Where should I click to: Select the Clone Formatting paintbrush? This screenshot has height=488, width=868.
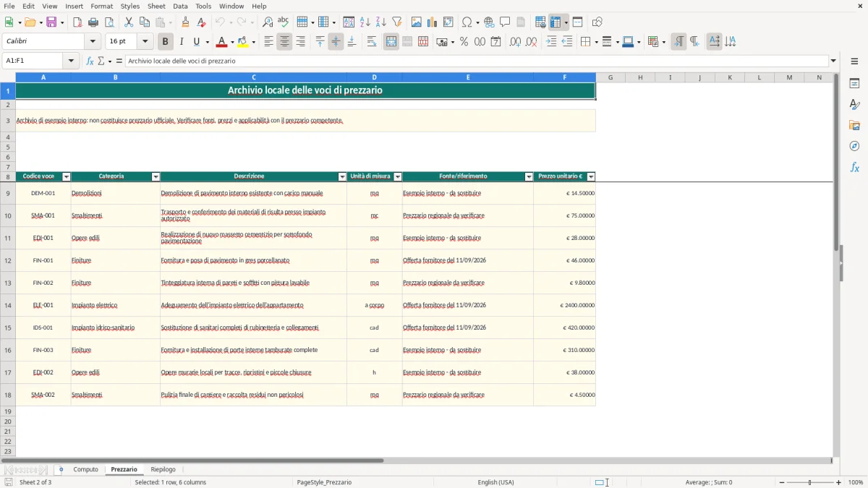[186, 22]
